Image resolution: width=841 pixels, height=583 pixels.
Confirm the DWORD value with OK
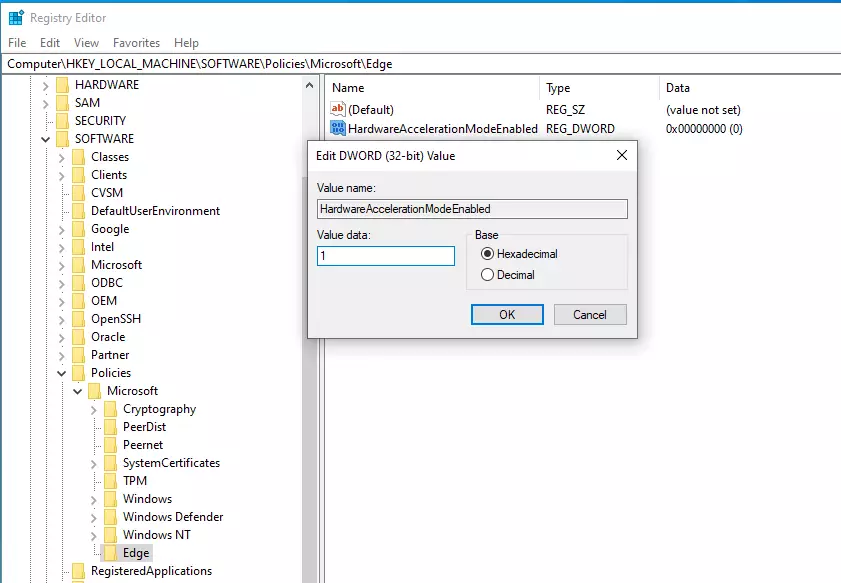[507, 315]
